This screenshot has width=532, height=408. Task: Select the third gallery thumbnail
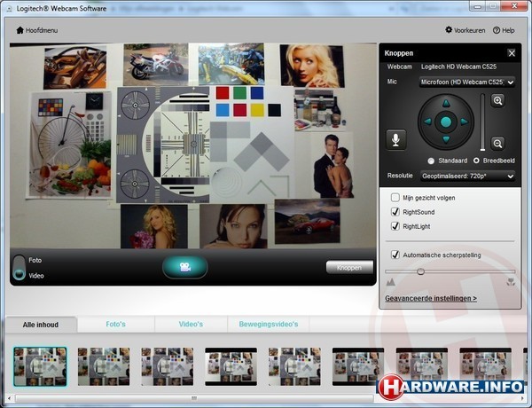pos(168,366)
